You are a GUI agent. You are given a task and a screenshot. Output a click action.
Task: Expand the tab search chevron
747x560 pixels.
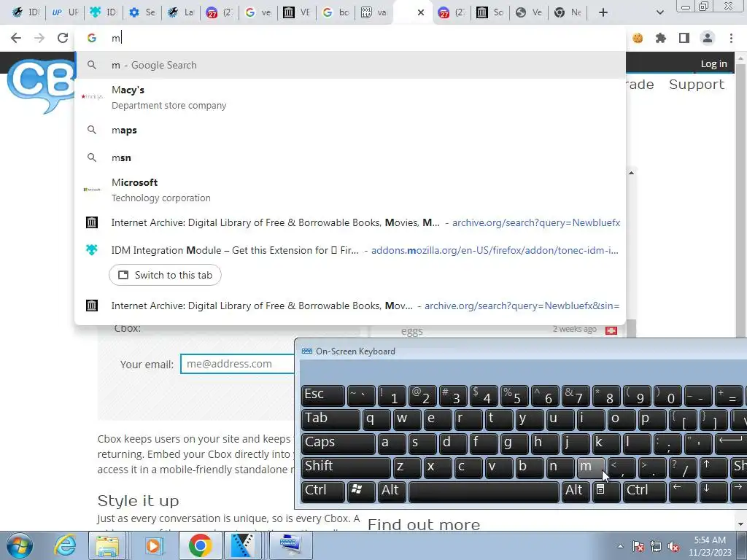point(659,12)
